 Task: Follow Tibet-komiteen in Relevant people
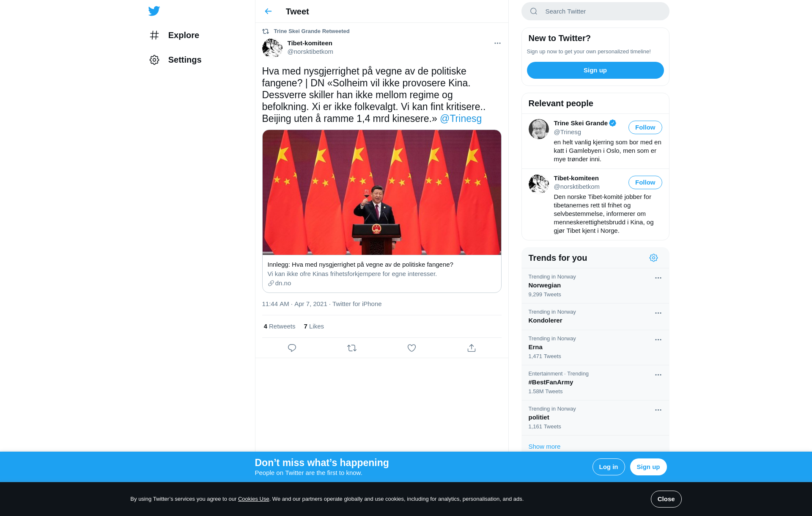click(645, 182)
